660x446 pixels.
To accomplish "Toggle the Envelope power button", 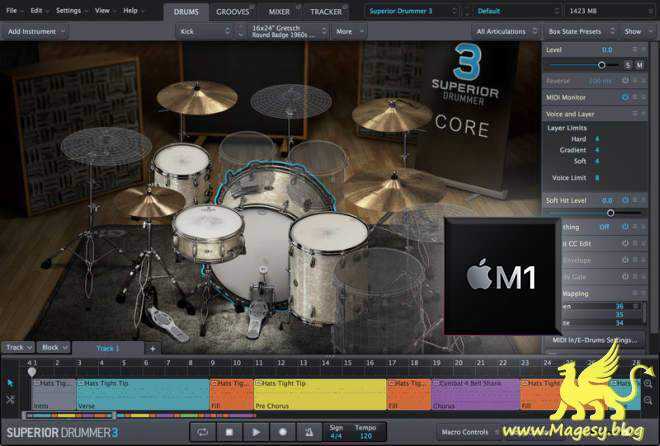I will [x=625, y=260].
